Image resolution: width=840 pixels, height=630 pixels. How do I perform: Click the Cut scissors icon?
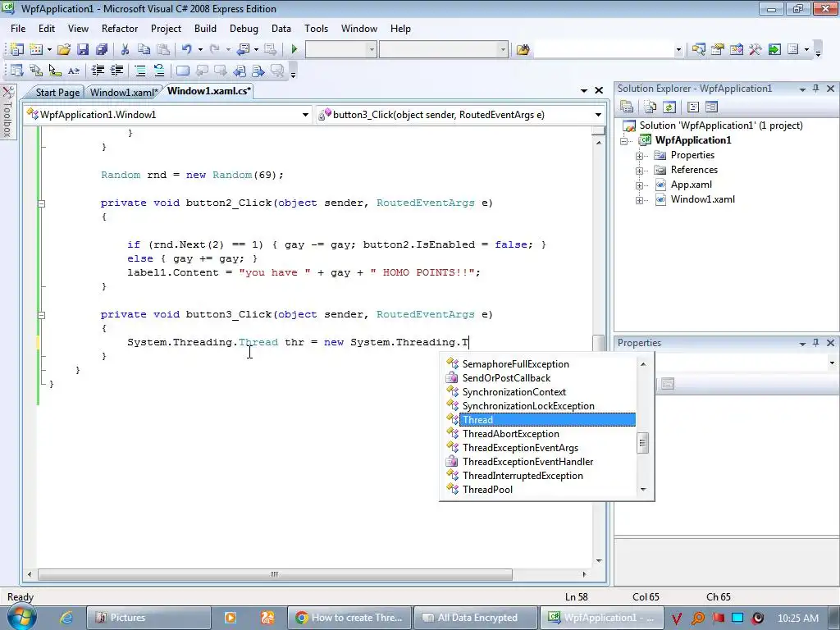pos(125,50)
